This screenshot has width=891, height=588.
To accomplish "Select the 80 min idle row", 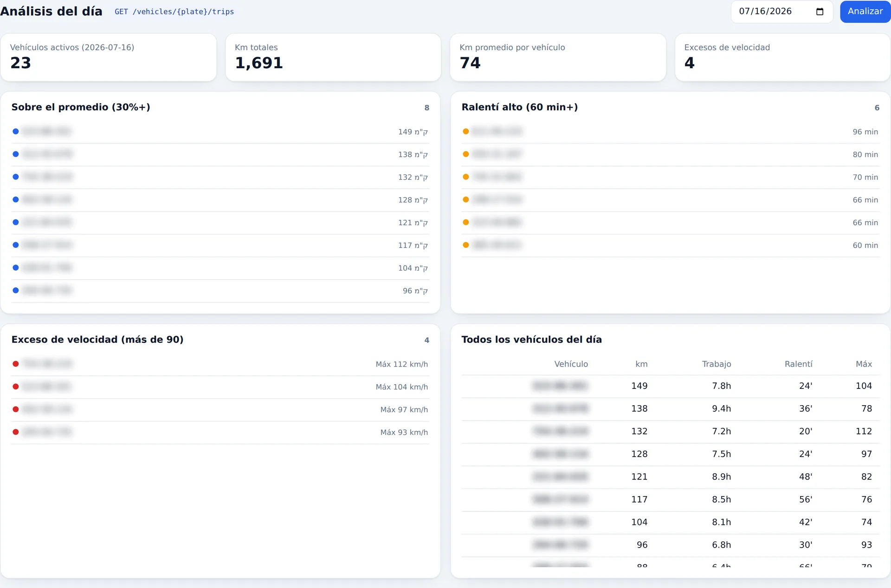I will coord(670,155).
